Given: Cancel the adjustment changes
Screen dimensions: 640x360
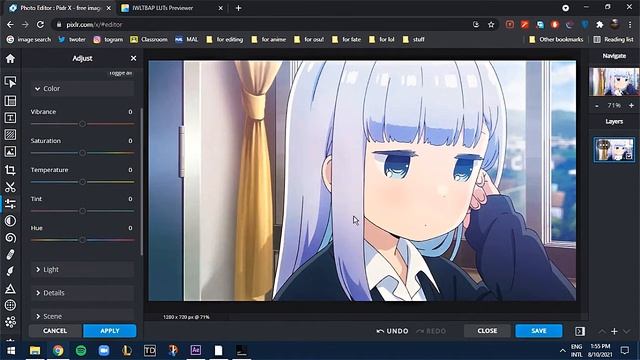Looking at the screenshot, I should click(55, 331).
